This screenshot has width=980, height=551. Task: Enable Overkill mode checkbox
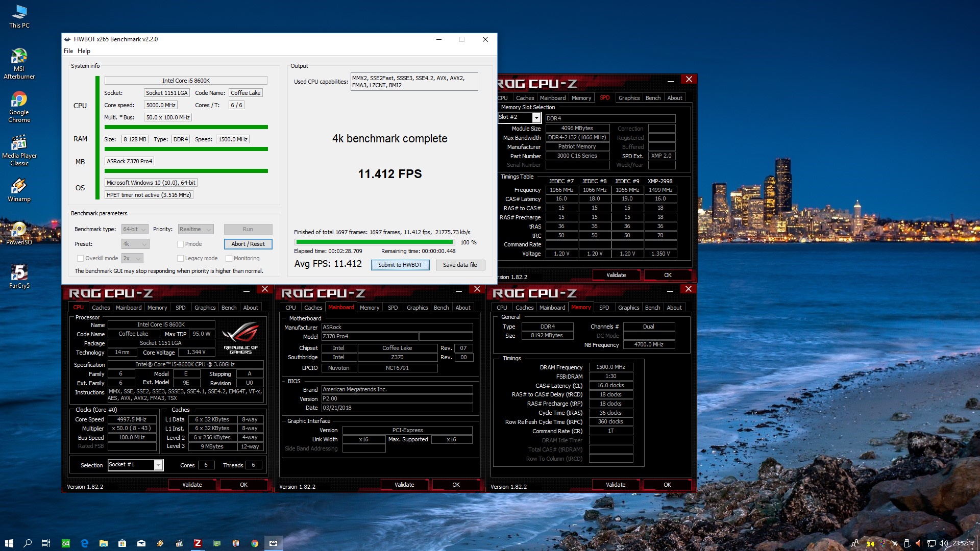pyautogui.click(x=80, y=258)
